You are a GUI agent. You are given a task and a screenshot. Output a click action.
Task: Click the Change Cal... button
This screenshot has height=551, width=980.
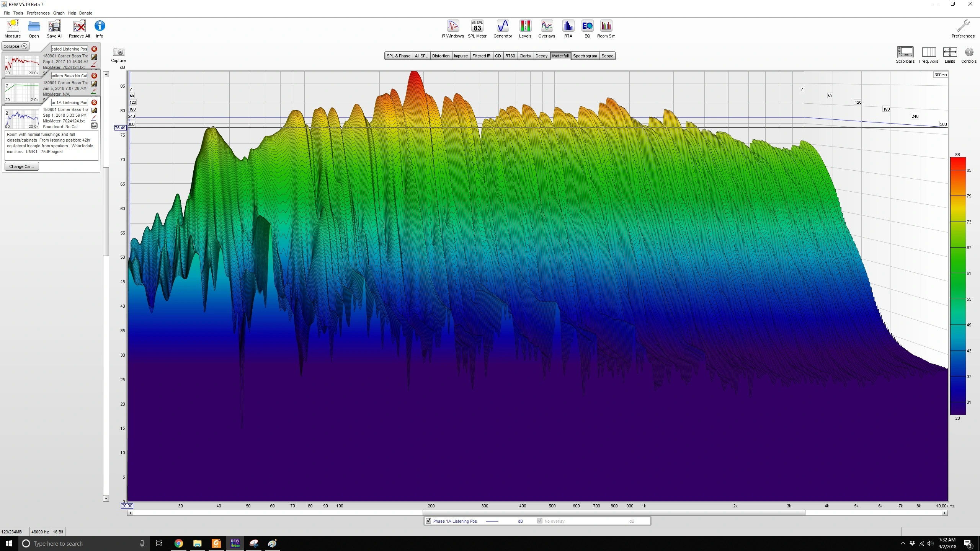(x=21, y=166)
